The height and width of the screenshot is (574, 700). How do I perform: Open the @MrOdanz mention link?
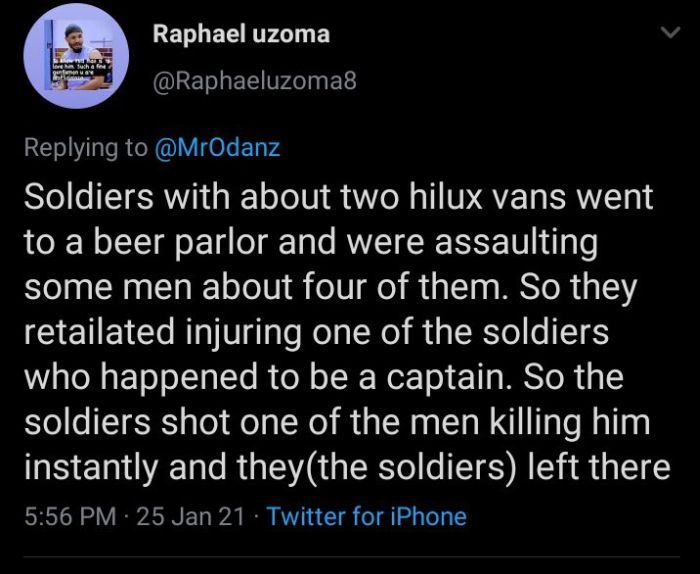[x=217, y=148]
